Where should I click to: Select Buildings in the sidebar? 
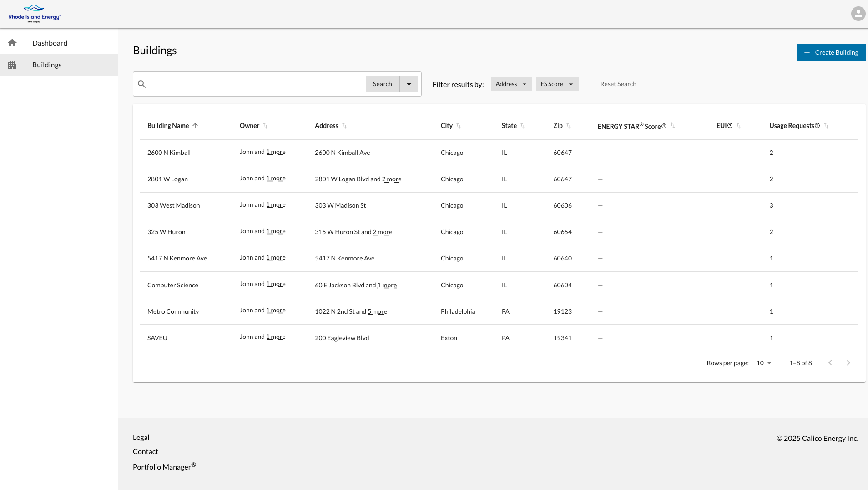click(47, 65)
